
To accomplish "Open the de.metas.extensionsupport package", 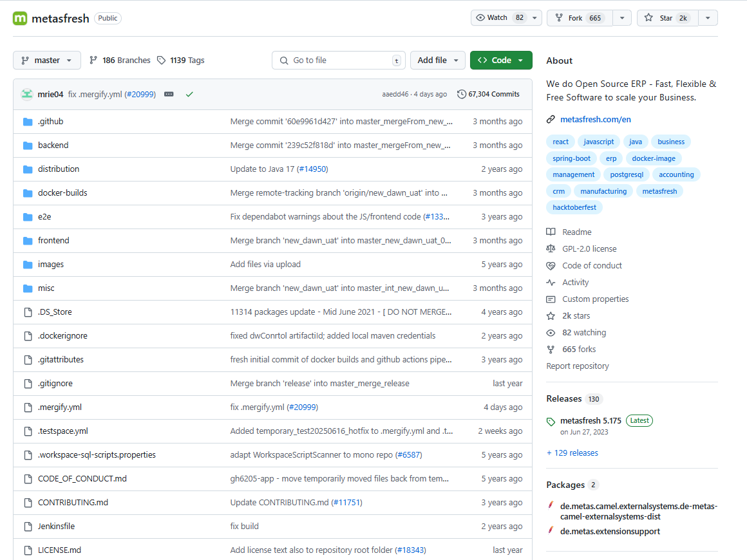I will click(x=610, y=532).
